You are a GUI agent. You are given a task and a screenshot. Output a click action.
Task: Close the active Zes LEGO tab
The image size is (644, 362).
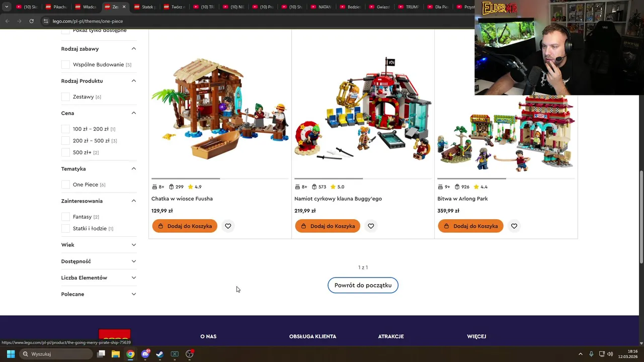124,7
